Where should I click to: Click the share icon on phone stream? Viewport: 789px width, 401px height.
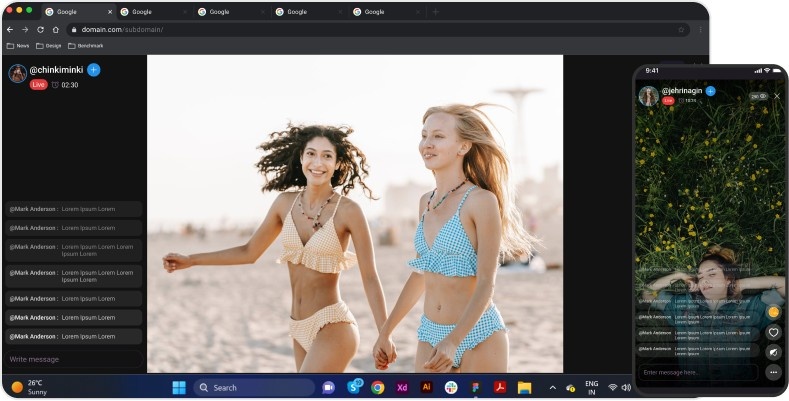tap(773, 352)
